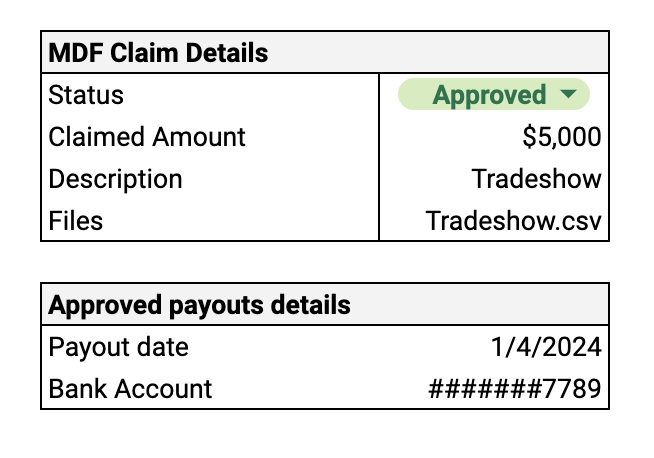Click the 1/4/2024 payout date value
Viewport: 654px width, 458px height.
coord(546,347)
